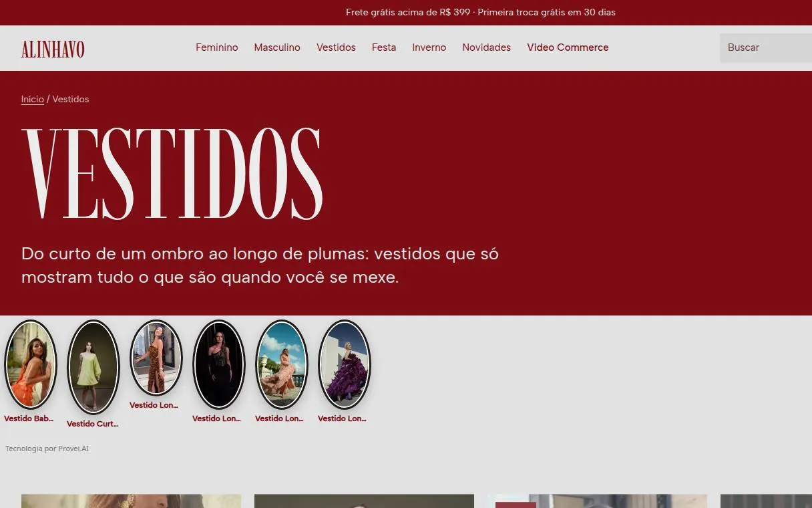Click the description starting 'Do curto de um ombro'
The image size is (812, 508).
(260, 265)
